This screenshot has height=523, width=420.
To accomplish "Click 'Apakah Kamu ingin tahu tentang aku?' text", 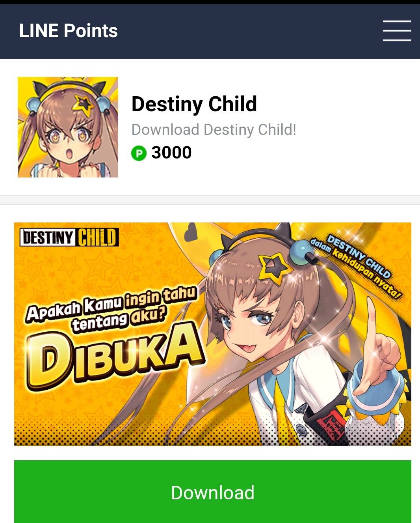I will click(x=111, y=309).
